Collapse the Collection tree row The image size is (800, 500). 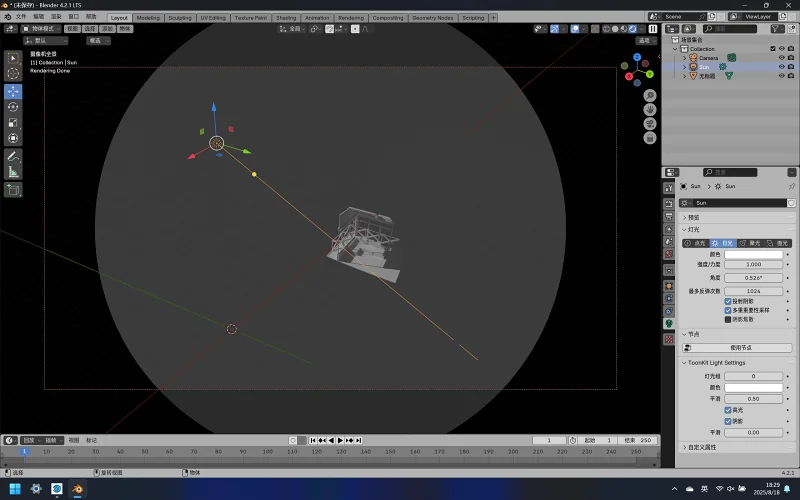tap(676, 49)
